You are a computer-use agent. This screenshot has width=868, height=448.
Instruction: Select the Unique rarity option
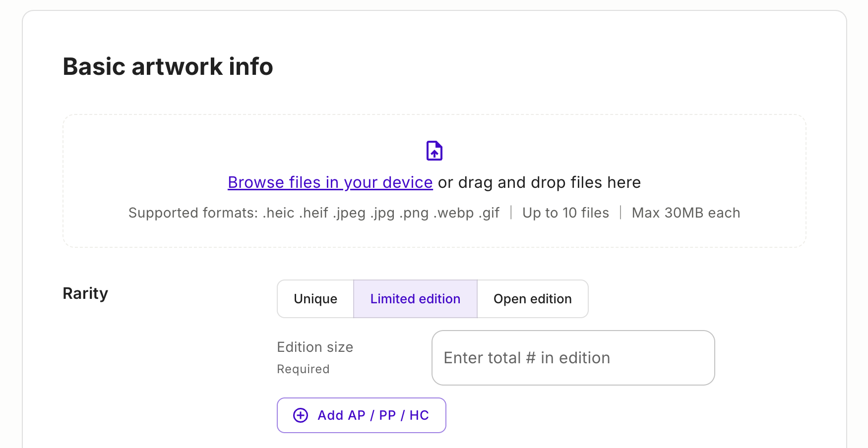pos(315,299)
